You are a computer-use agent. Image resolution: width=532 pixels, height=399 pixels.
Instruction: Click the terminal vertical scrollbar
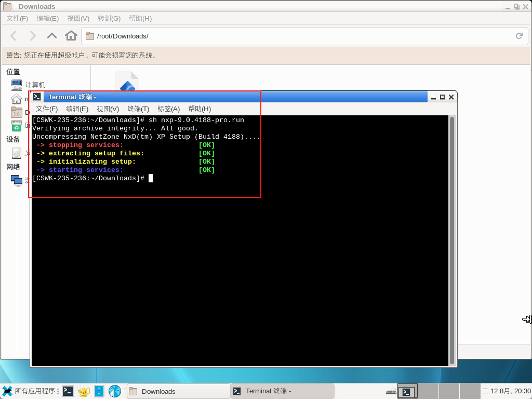click(x=452, y=239)
